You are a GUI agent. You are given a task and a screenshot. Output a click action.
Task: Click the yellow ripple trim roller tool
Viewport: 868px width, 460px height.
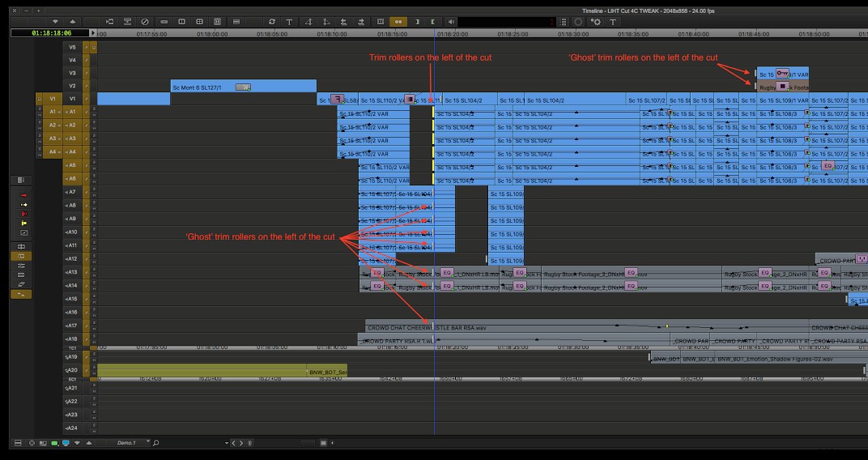(x=23, y=223)
